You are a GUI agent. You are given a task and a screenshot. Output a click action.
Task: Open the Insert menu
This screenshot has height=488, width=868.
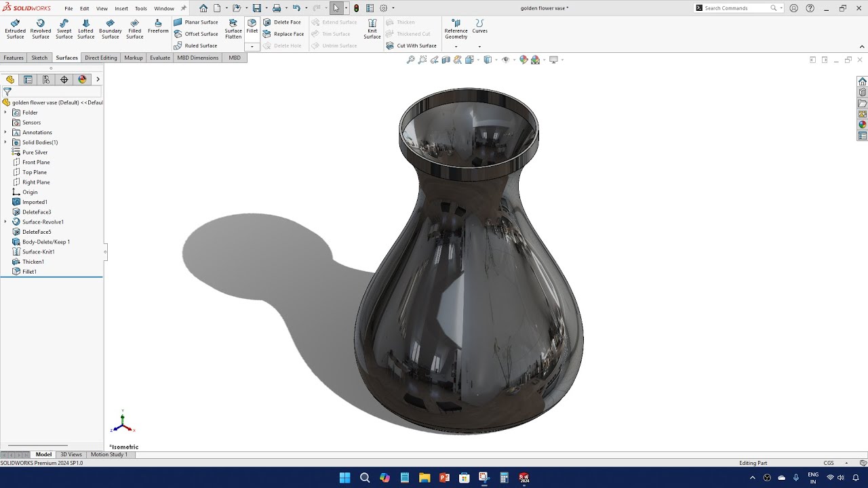[121, 9]
